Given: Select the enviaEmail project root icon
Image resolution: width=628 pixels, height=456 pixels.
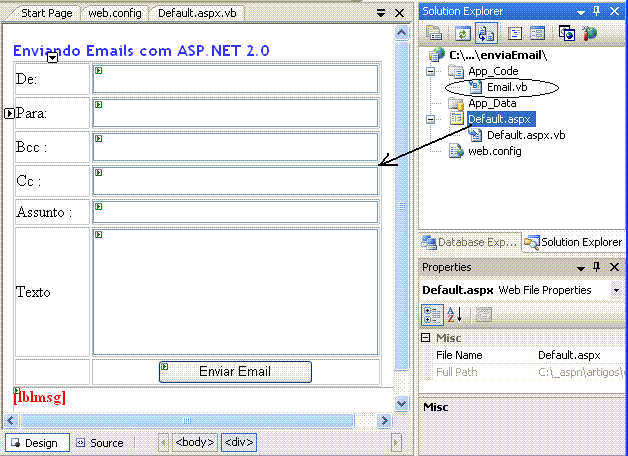Looking at the screenshot, I should click(x=437, y=54).
